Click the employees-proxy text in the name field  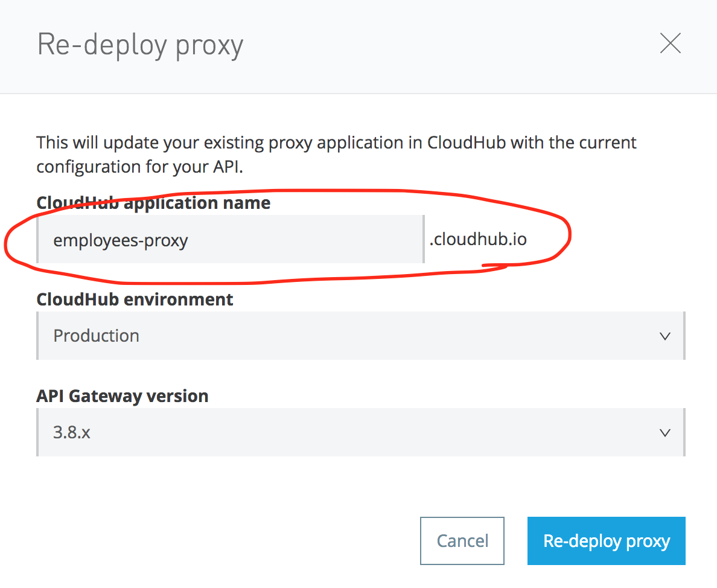121,240
